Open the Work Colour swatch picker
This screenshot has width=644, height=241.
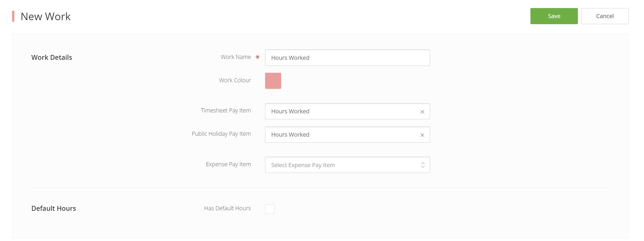tap(273, 81)
